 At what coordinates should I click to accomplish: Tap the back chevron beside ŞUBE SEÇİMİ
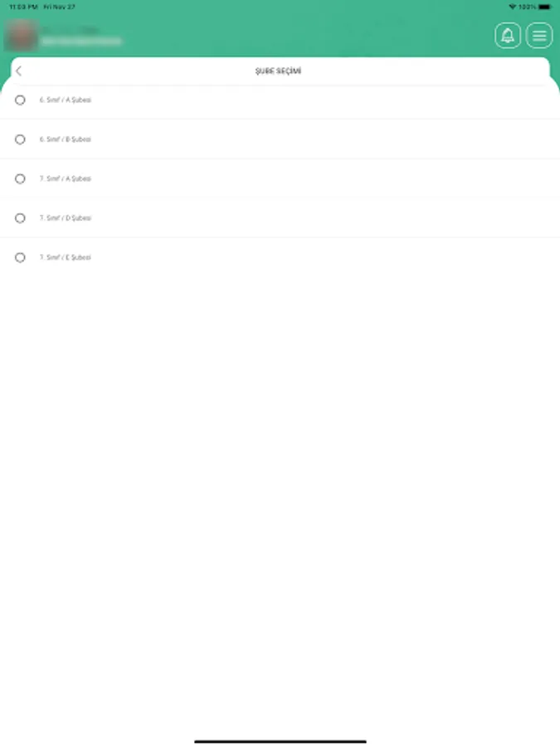pos(19,71)
